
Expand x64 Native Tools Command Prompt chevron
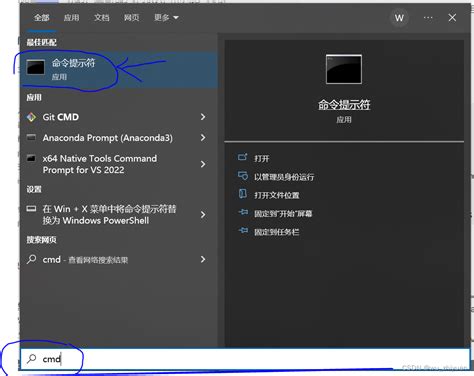click(x=203, y=164)
